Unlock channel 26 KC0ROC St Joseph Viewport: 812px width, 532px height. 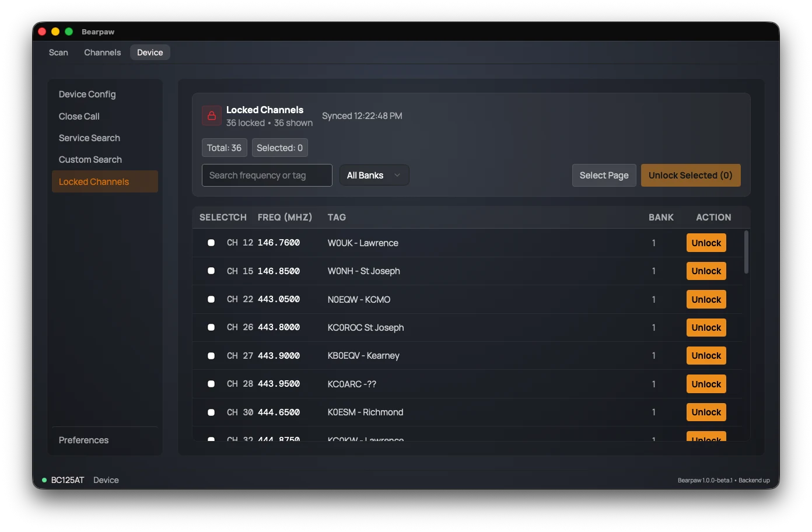(706, 327)
